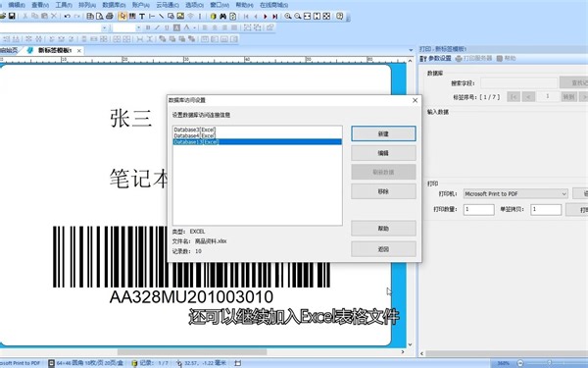The width and height of the screenshot is (588, 368).
Task: Click the undo arrow icon
Action: point(67,16)
